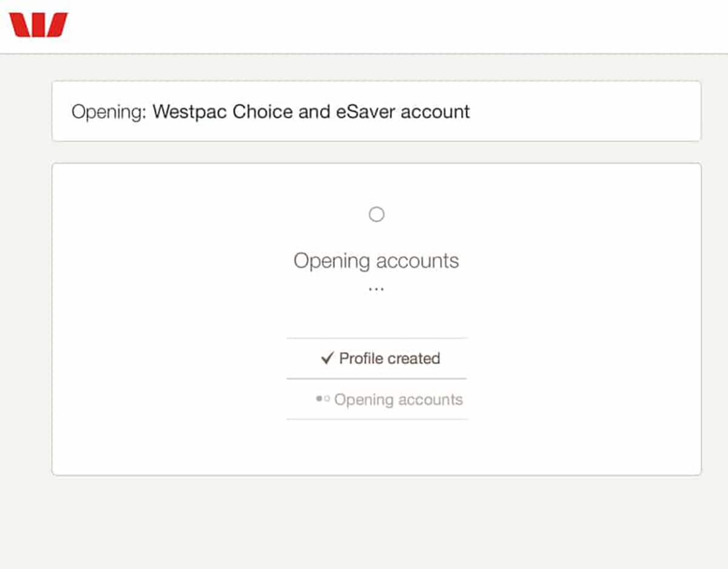The width and height of the screenshot is (728, 569).
Task: Click the divider between the two progress steps
Action: (x=377, y=379)
